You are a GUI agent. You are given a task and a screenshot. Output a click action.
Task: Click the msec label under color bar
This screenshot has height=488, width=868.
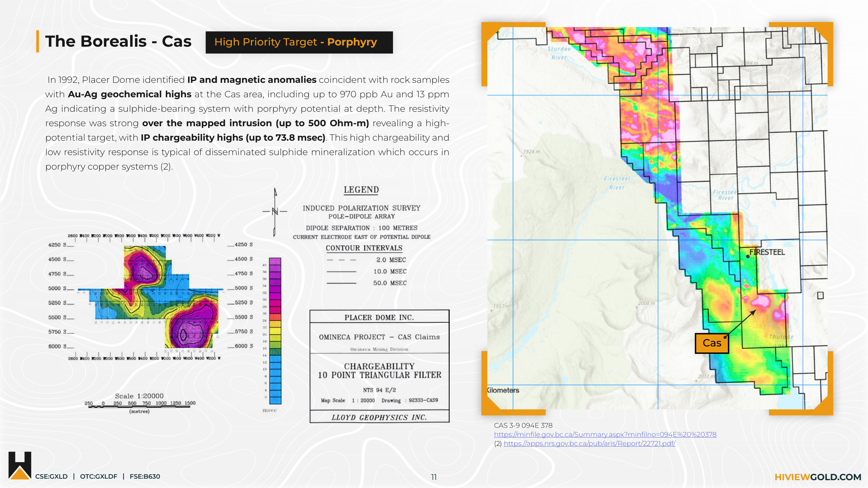269,411
